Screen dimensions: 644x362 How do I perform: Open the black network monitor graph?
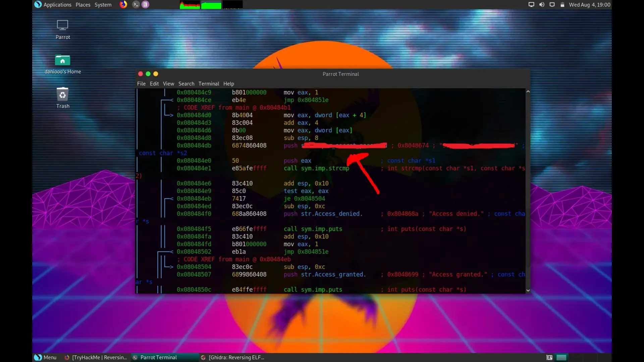point(232,5)
